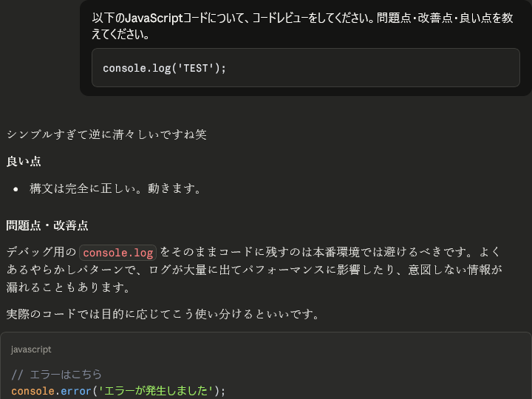Click the word console in console.error line

33,390
